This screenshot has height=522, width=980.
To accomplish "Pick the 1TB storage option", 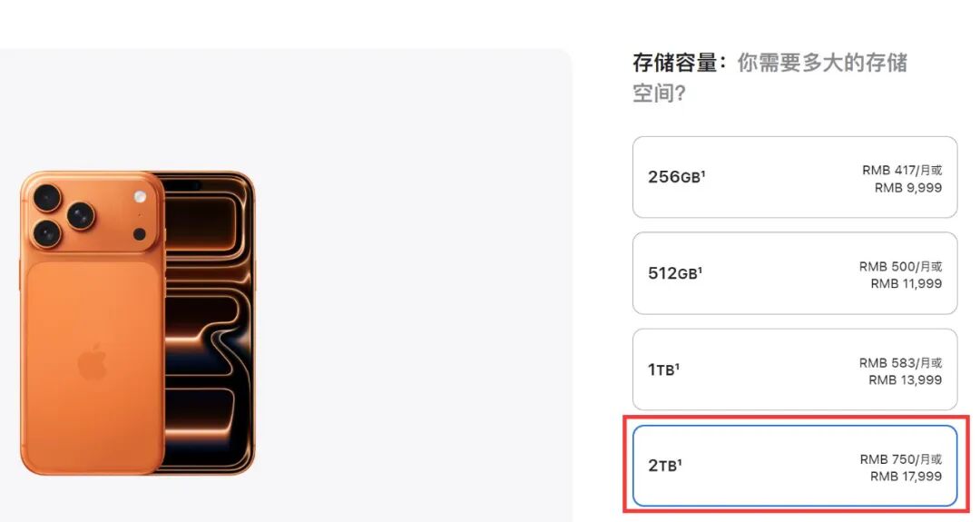I will click(794, 369).
